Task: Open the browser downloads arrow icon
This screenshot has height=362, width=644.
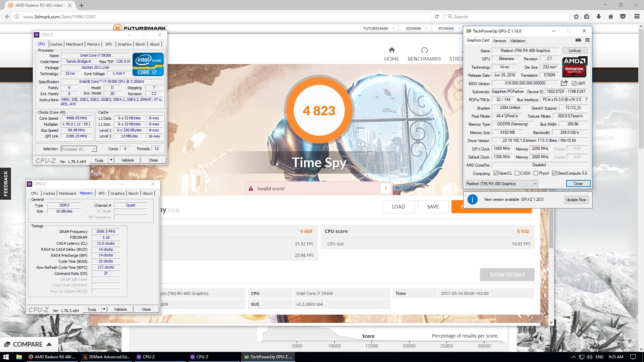Action: coord(599,16)
